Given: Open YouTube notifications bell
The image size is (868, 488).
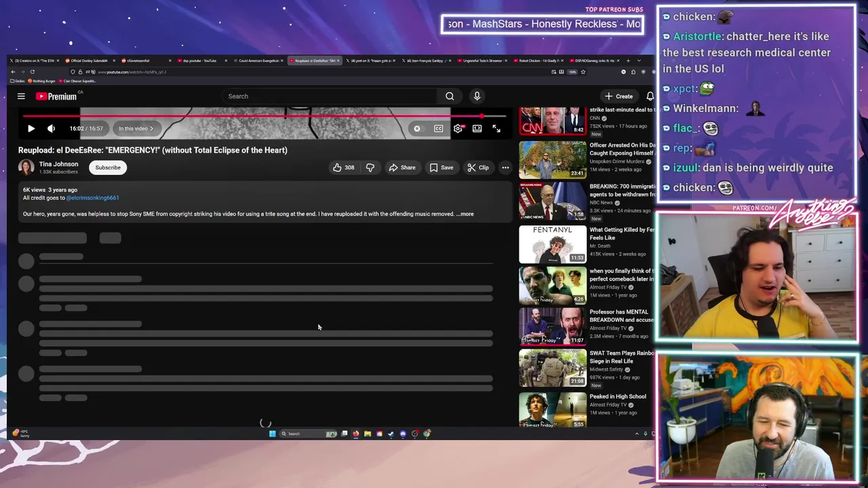Looking at the screenshot, I should 650,96.
